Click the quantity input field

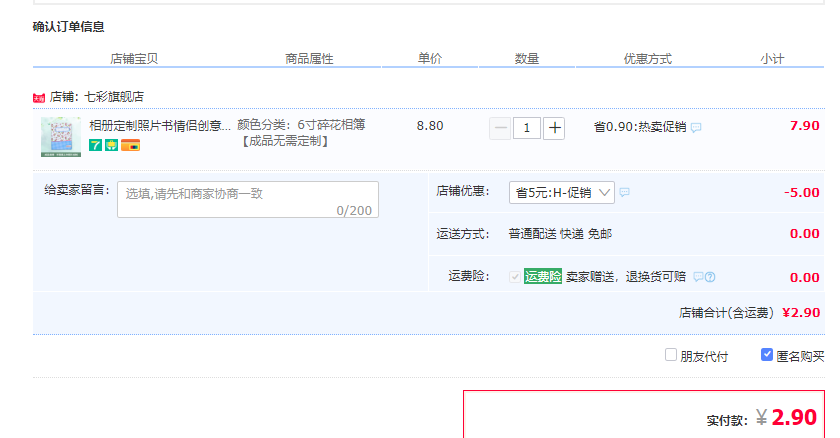527,128
